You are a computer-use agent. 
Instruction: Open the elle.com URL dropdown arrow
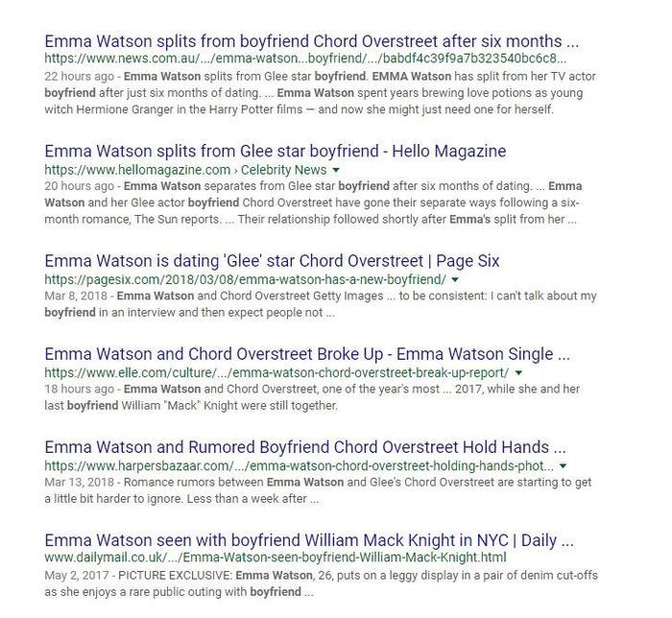pos(518,372)
